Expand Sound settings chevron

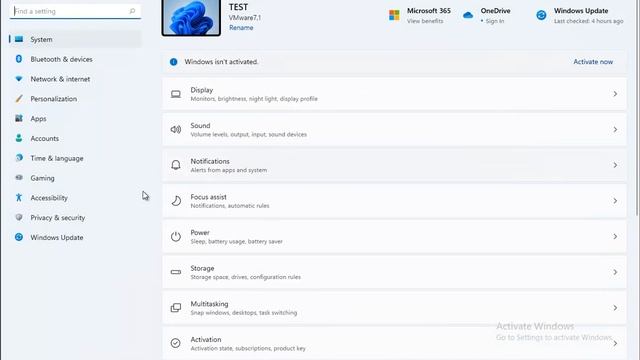point(615,129)
